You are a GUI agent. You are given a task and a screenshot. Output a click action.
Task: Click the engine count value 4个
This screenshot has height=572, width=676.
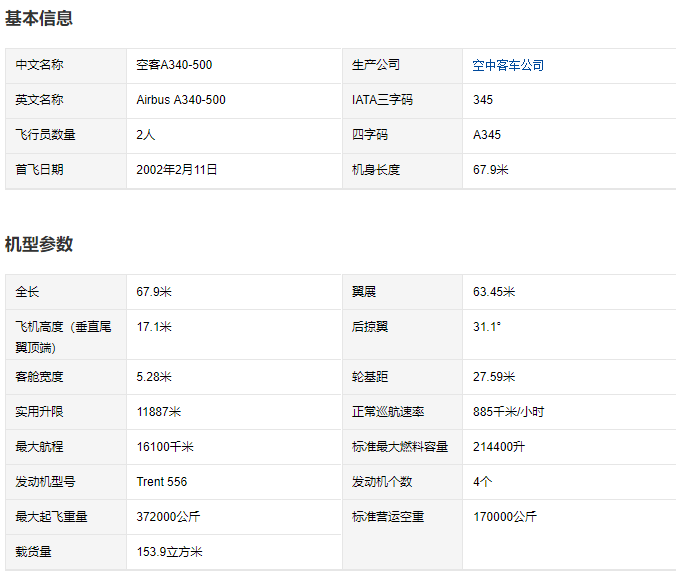(482, 481)
